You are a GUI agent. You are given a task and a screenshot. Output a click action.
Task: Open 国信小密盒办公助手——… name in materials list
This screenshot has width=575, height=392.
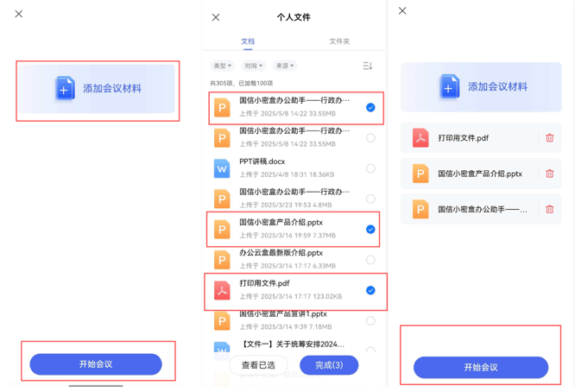point(483,209)
